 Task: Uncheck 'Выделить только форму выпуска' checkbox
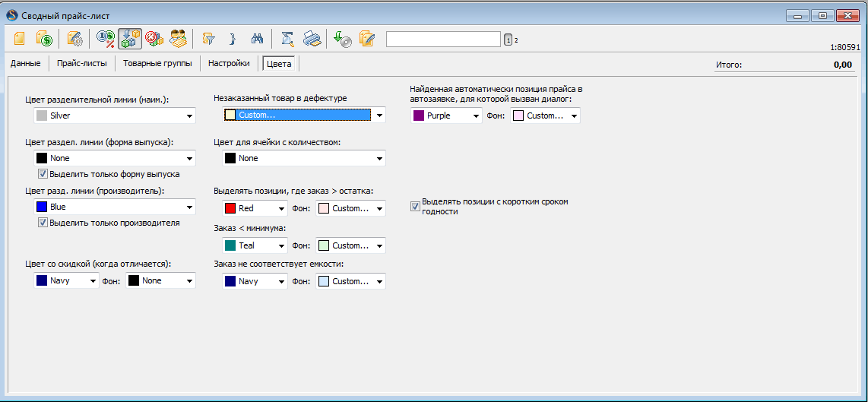click(43, 174)
